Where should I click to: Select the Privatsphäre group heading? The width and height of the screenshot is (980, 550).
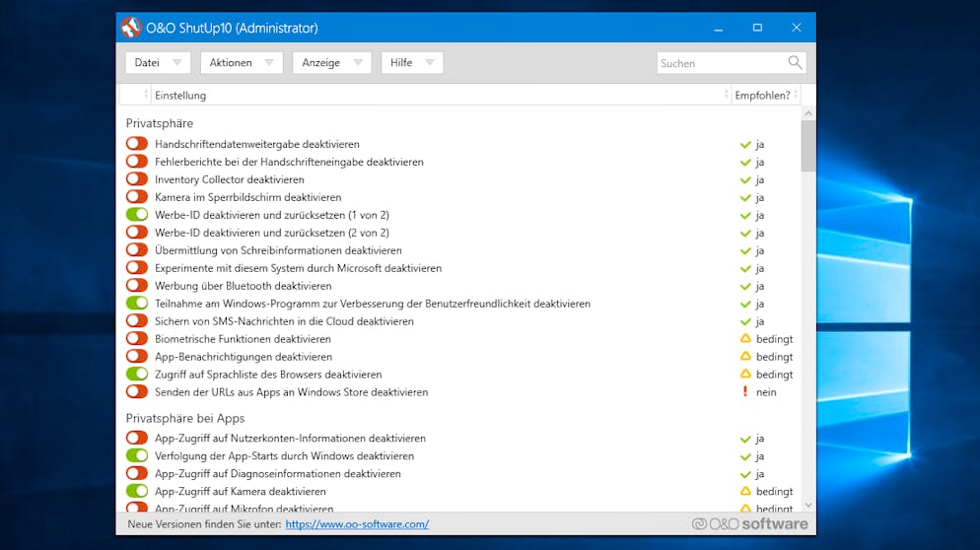click(x=160, y=123)
